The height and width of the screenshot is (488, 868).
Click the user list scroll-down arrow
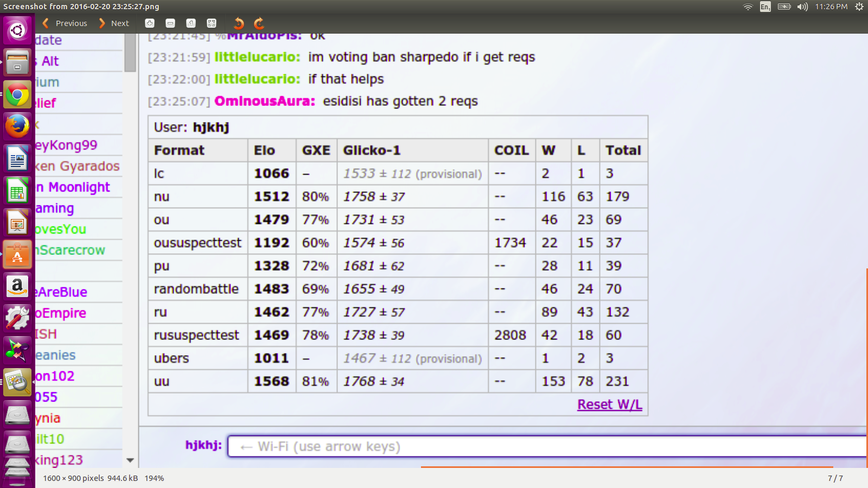click(x=130, y=460)
